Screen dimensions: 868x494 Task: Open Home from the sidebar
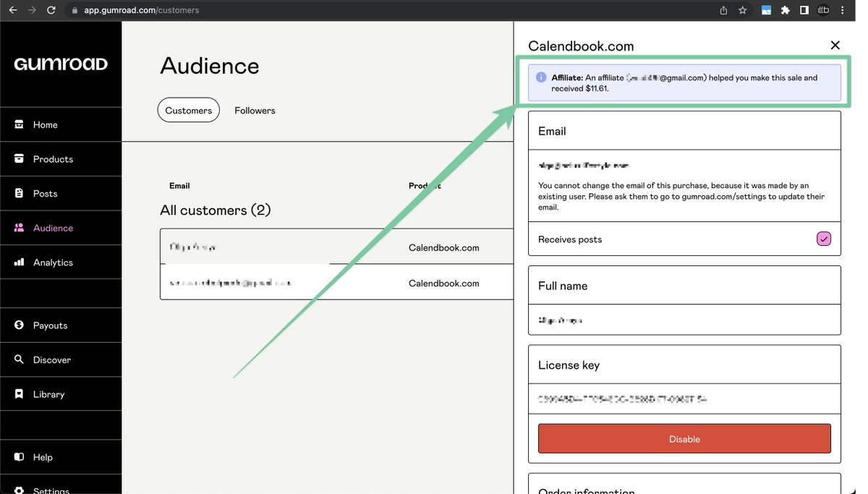pyautogui.click(x=61, y=124)
